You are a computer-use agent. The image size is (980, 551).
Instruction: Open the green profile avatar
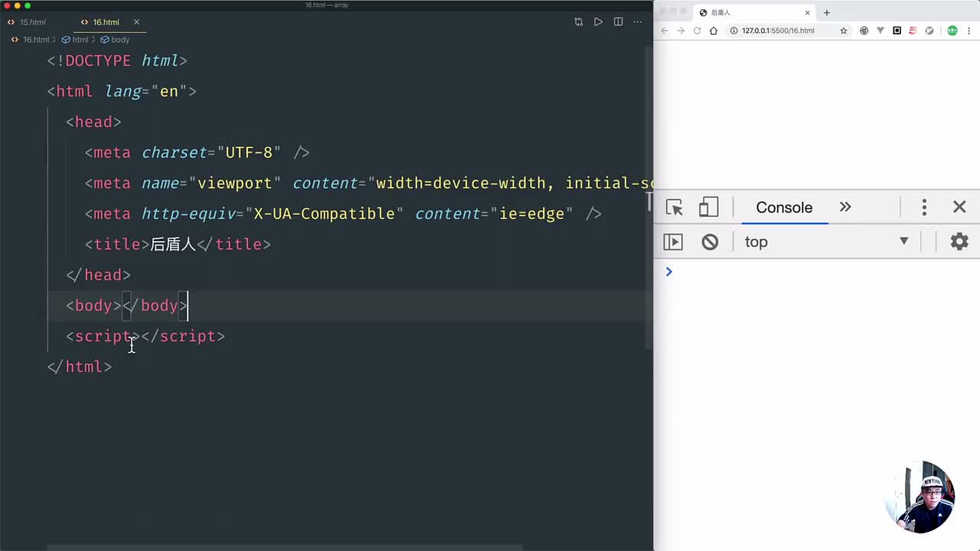tap(952, 31)
